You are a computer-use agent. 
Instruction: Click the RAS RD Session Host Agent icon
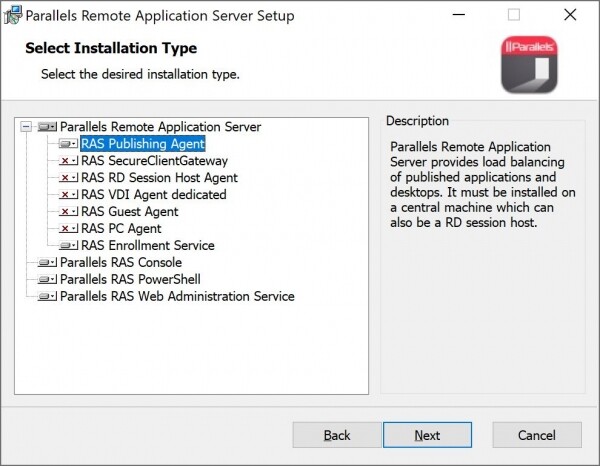click(68, 178)
